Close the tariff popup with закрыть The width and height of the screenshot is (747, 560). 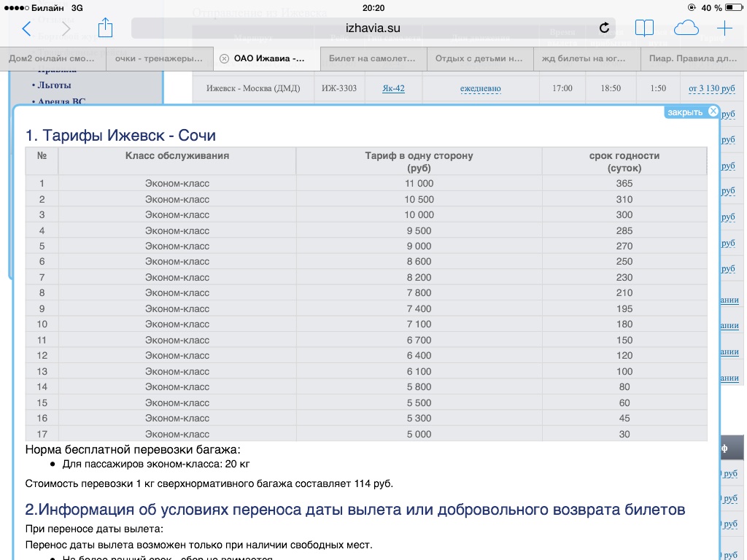(x=692, y=112)
